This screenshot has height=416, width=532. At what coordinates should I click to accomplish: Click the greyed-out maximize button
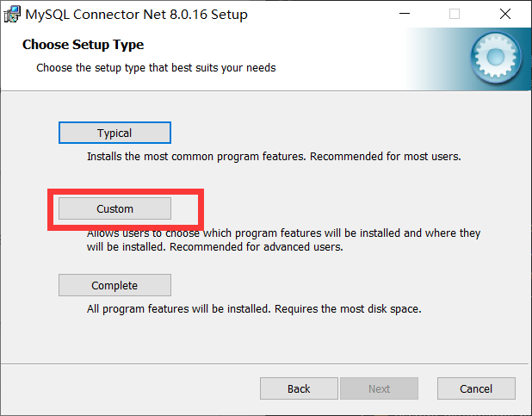pyautogui.click(x=455, y=15)
